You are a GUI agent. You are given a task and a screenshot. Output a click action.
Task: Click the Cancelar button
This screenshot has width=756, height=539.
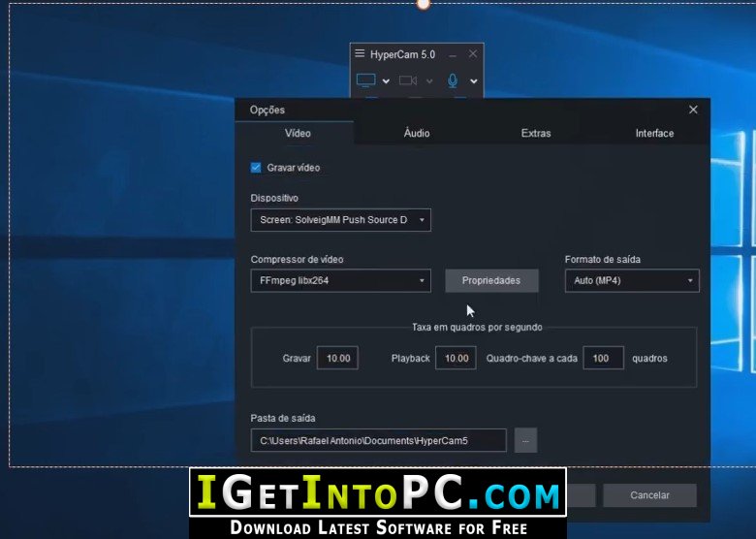coord(649,495)
